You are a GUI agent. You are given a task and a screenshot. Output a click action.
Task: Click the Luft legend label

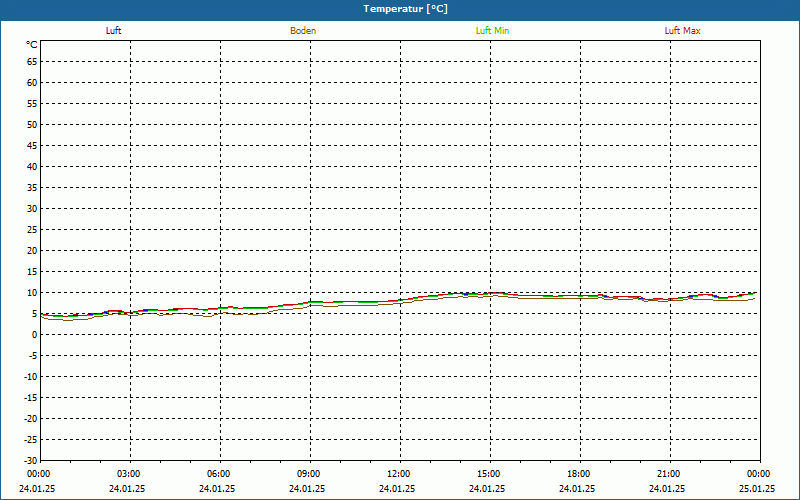click(x=113, y=31)
